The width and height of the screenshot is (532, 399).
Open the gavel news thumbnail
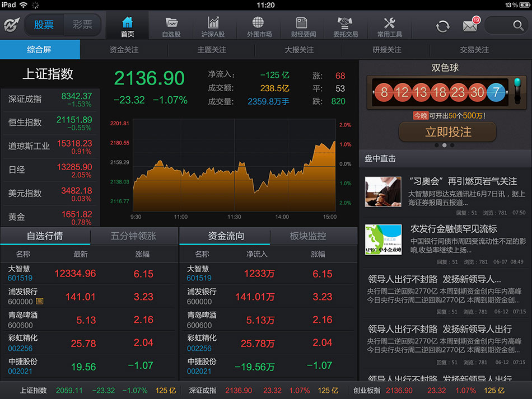click(383, 191)
